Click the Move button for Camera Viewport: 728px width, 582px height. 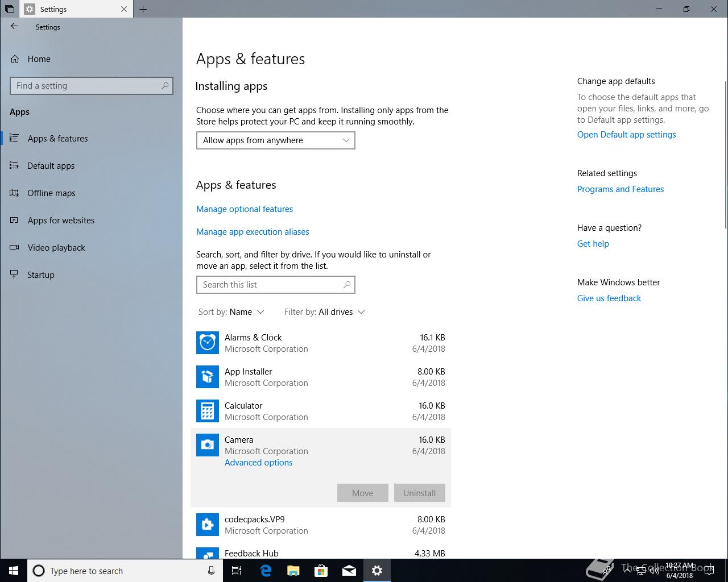click(x=363, y=493)
